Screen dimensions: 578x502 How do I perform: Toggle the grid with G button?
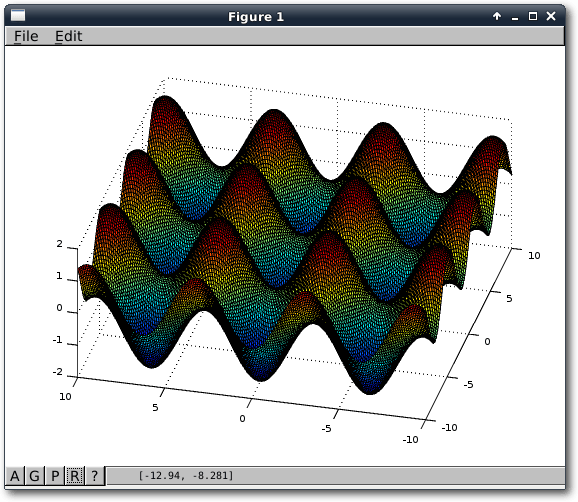pyautogui.click(x=34, y=476)
